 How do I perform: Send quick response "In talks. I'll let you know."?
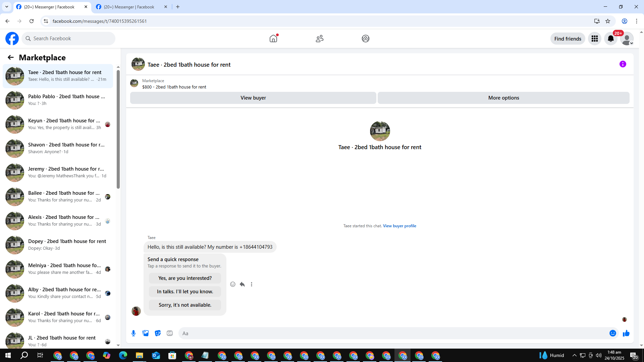[x=185, y=292]
